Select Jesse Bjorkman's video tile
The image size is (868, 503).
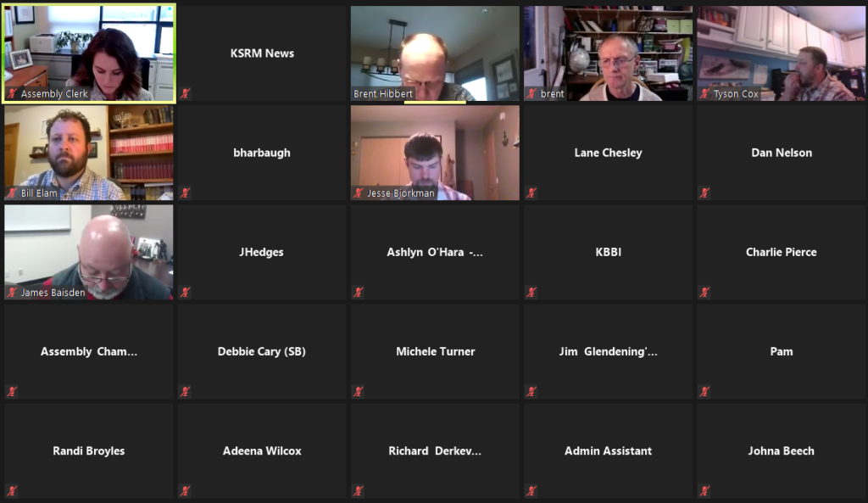[435, 153]
